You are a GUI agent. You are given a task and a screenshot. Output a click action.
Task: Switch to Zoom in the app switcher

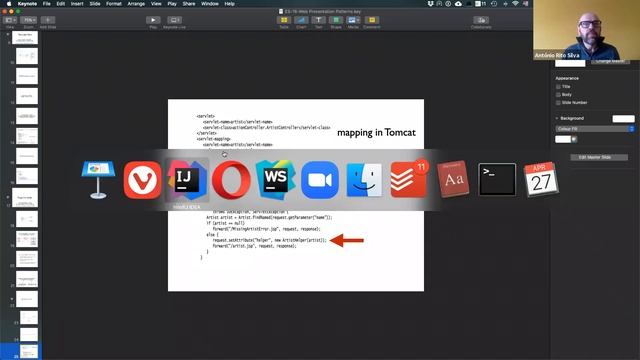tap(320, 180)
